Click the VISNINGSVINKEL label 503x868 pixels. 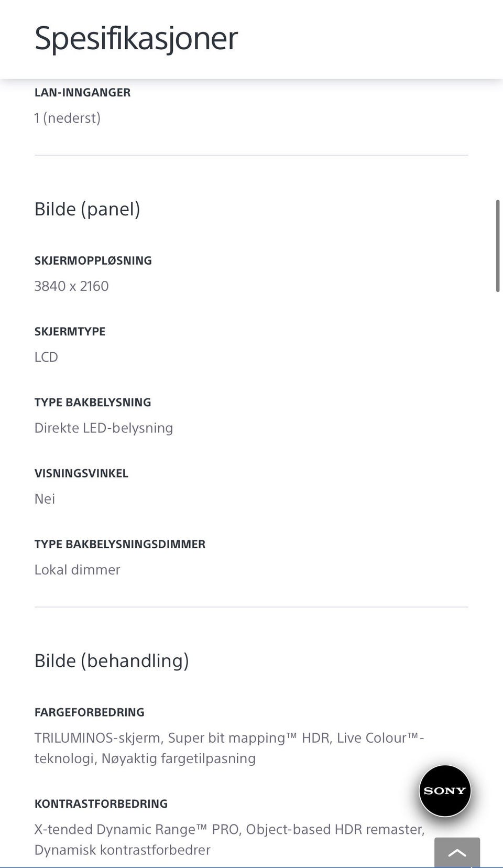[81, 473]
